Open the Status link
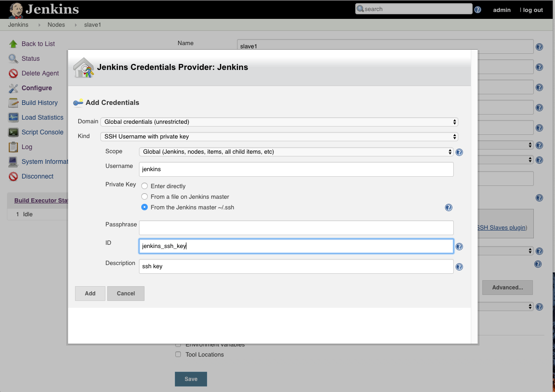Viewport: 555px width, 392px height. coord(31,58)
